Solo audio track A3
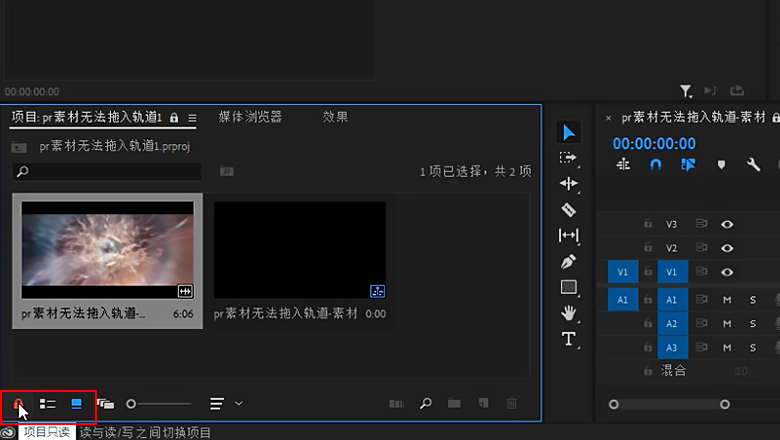Viewport: 780px width, 440px height. tap(753, 348)
